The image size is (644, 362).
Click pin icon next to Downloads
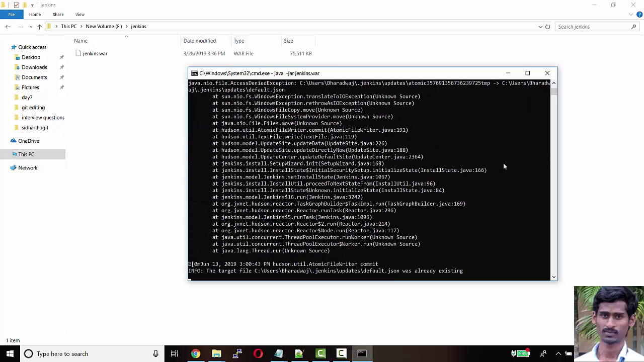click(x=62, y=67)
